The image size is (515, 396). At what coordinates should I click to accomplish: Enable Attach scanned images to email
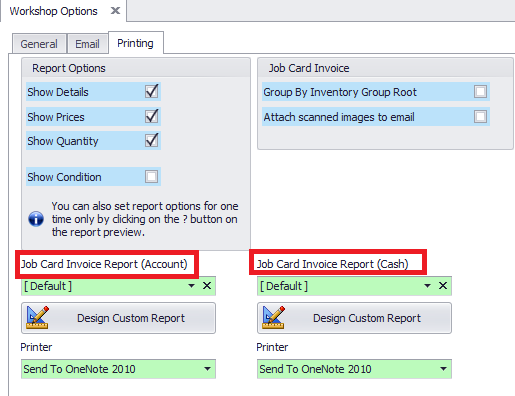480,116
